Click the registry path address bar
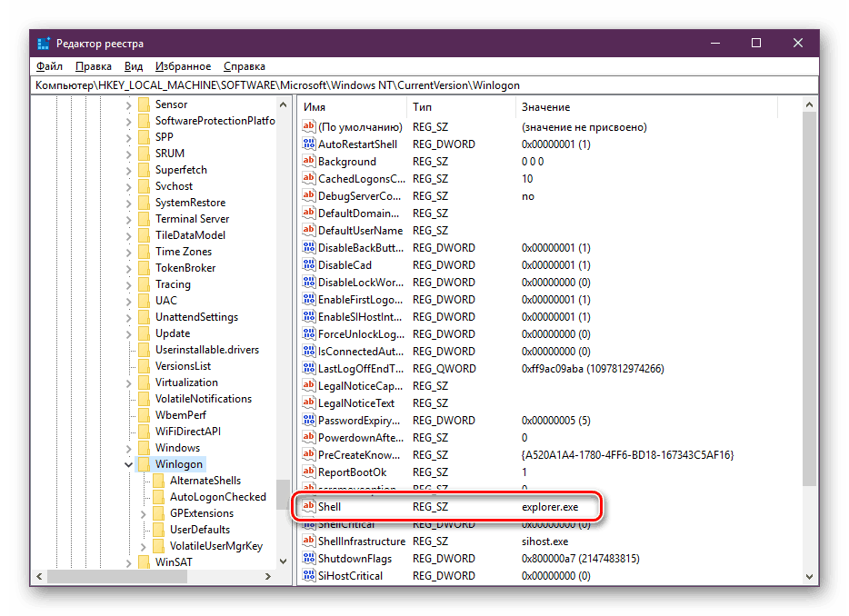The height and width of the screenshot is (616, 849). 425,85
